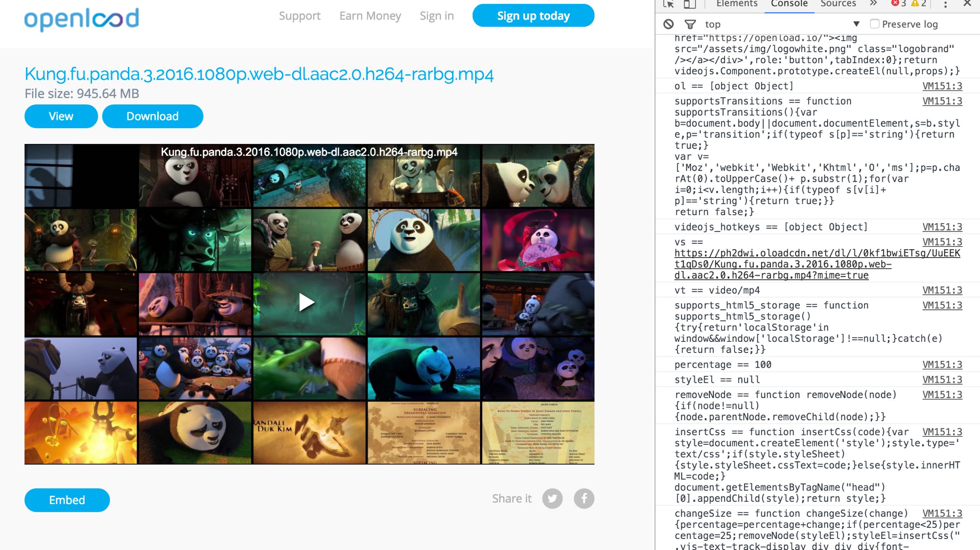Open VM151:3 link beside 'percentage == 100'
Image resolution: width=980 pixels, height=550 pixels.
[x=942, y=365]
